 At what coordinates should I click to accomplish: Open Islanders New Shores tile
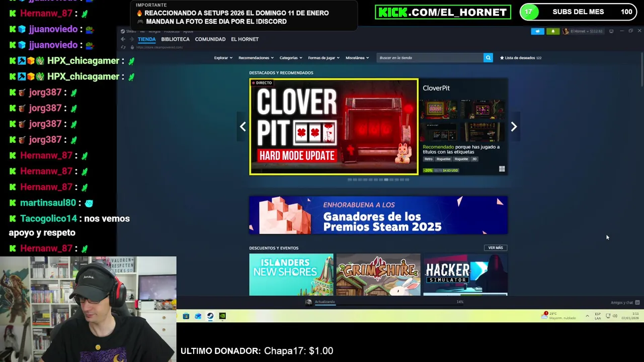click(x=291, y=275)
